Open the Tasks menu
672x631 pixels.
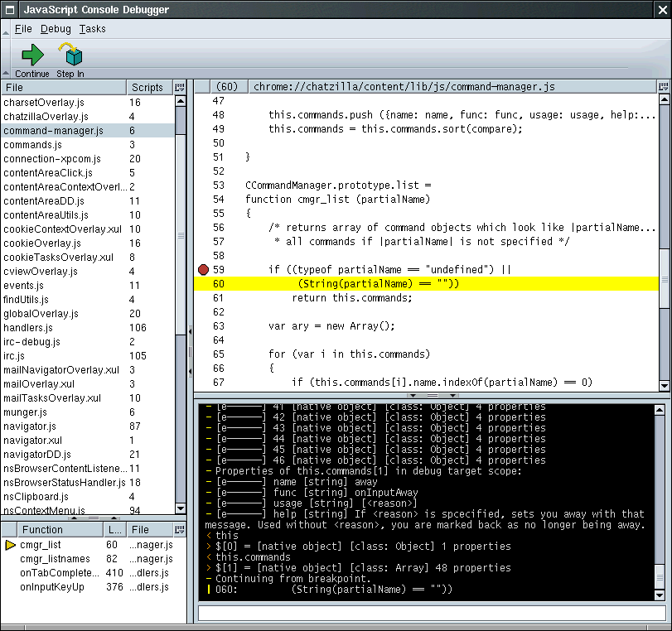(92, 29)
